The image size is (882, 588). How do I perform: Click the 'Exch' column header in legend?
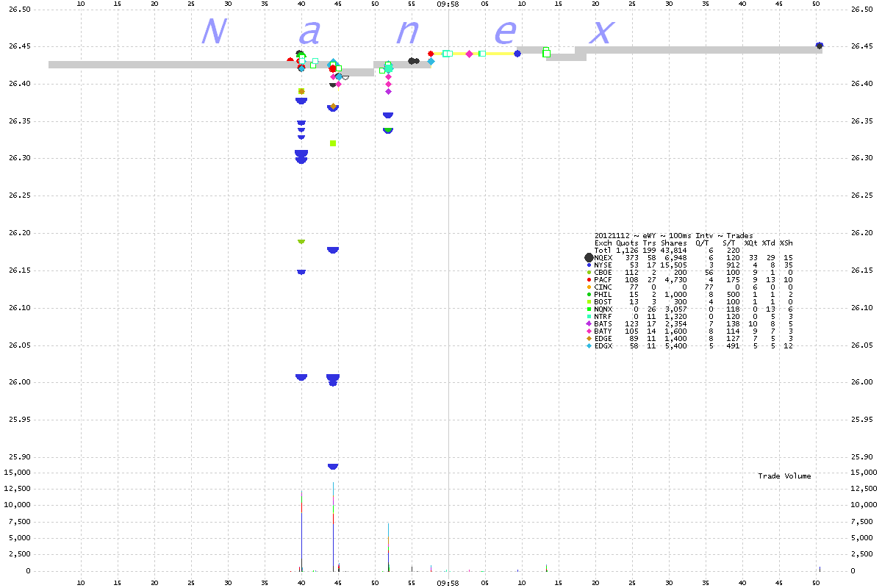603,243
